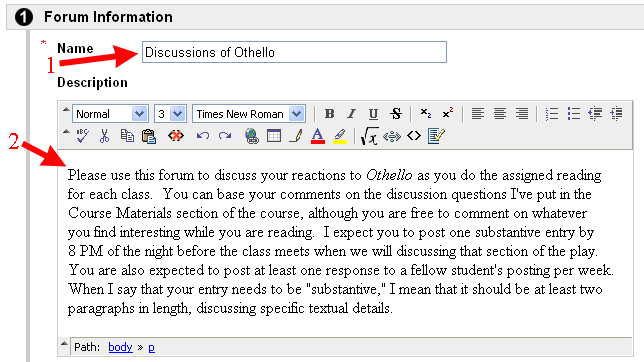Click the Description label
This screenshot has height=362, width=644.
click(92, 83)
